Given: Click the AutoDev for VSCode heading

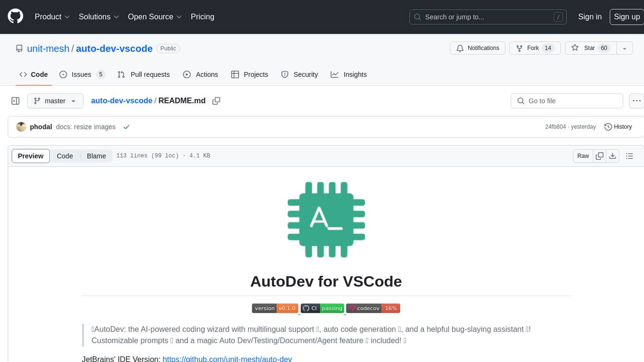Looking at the screenshot, I should pos(326,281).
